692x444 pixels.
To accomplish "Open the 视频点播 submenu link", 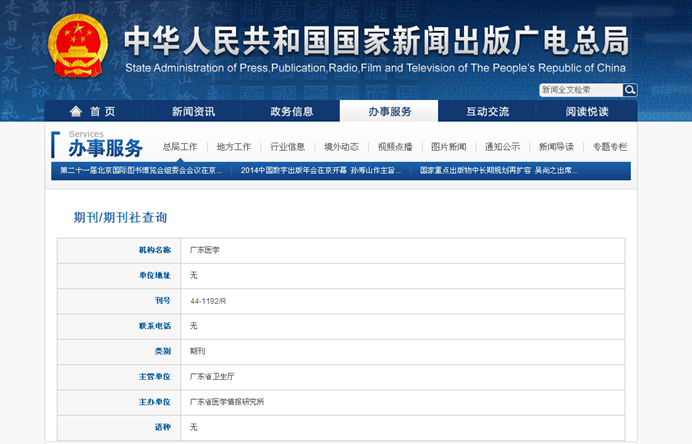I will (x=395, y=147).
